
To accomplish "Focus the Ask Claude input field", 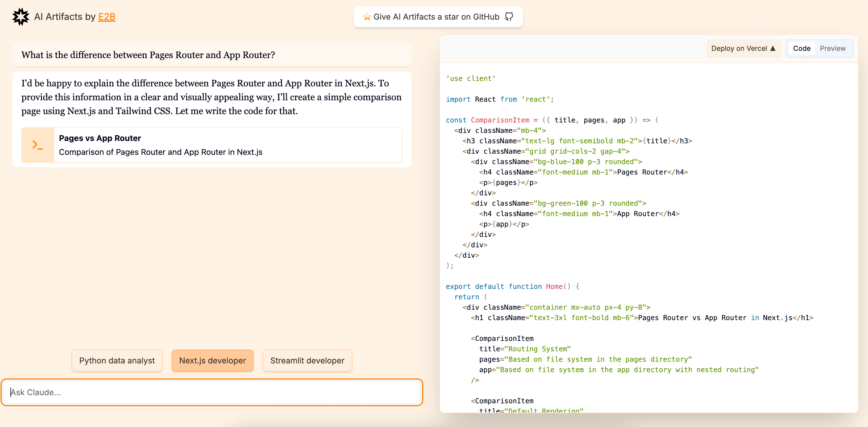I will [x=212, y=392].
